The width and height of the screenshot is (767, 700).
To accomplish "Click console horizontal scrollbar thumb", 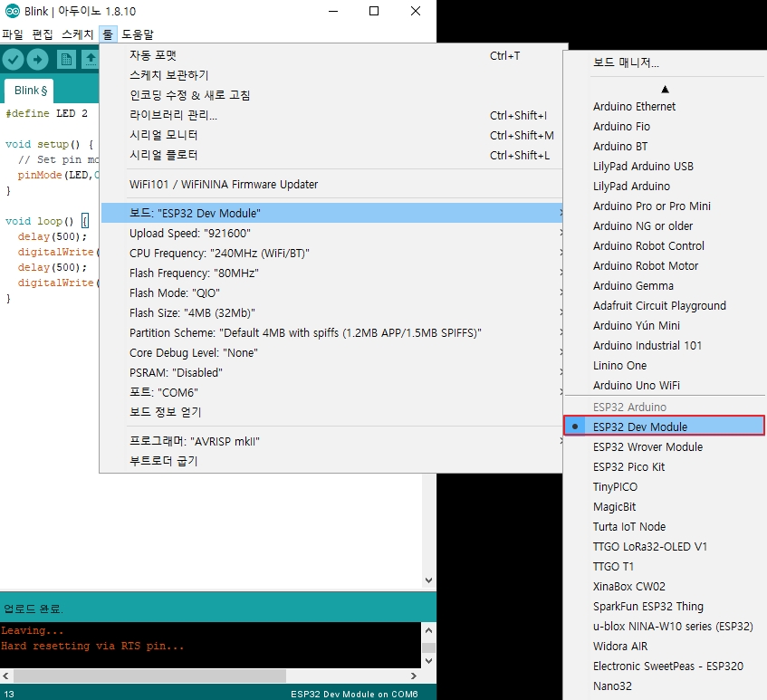I will tap(149, 676).
